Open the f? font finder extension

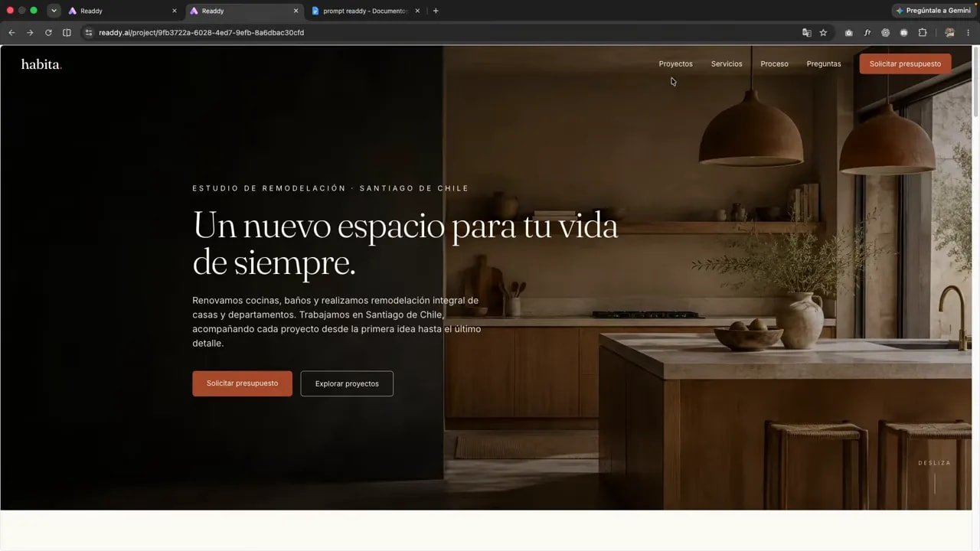[867, 33]
